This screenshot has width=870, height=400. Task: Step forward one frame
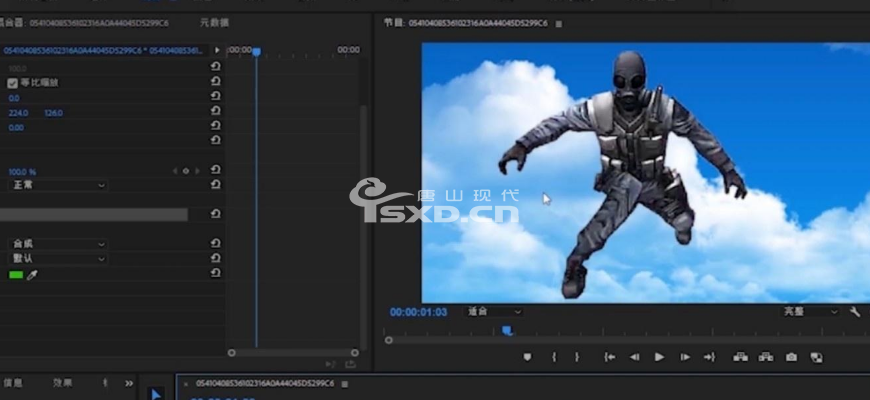(x=685, y=357)
